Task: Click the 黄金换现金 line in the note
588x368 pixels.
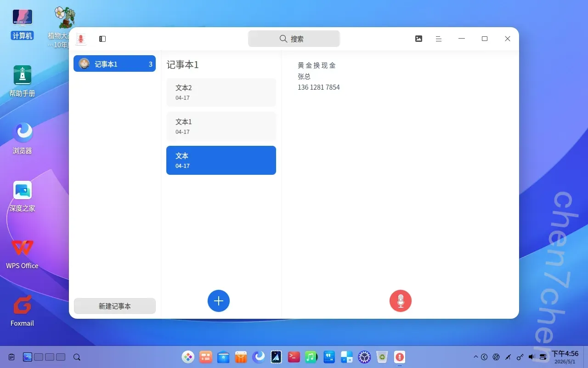Action: (x=317, y=65)
